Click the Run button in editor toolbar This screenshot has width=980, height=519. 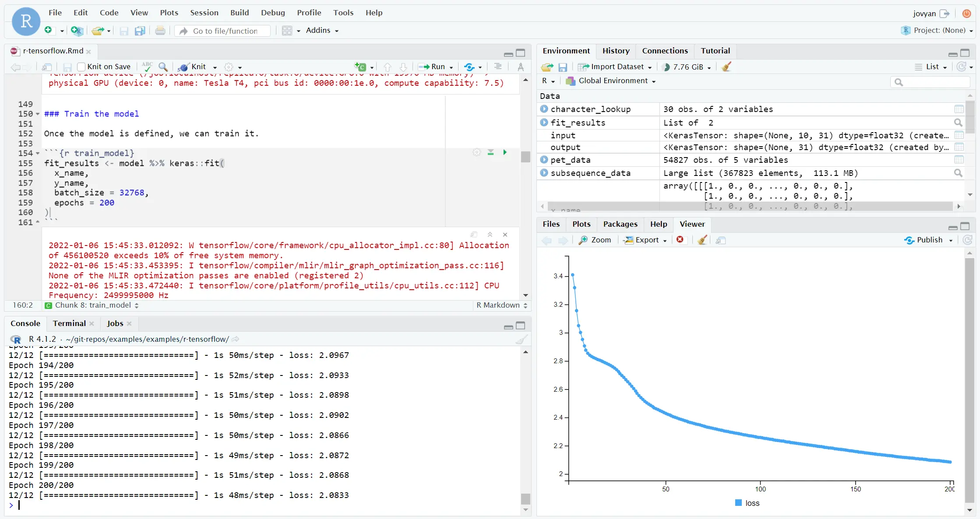pyautogui.click(x=432, y=67)
